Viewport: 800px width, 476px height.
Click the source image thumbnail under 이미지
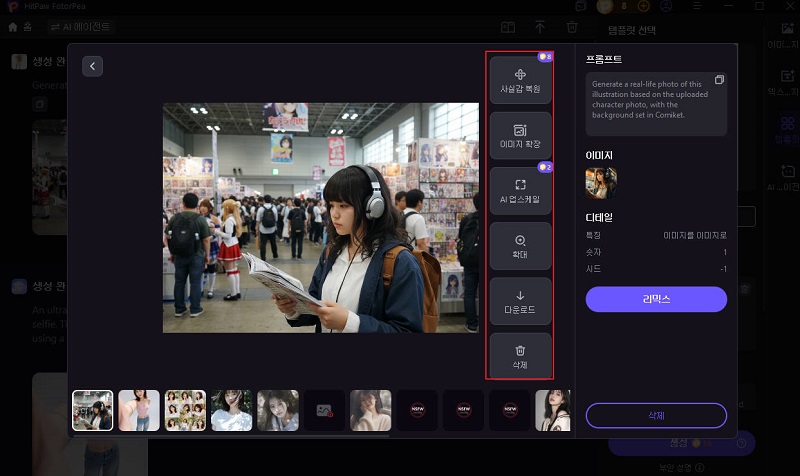tap(601, 183)
